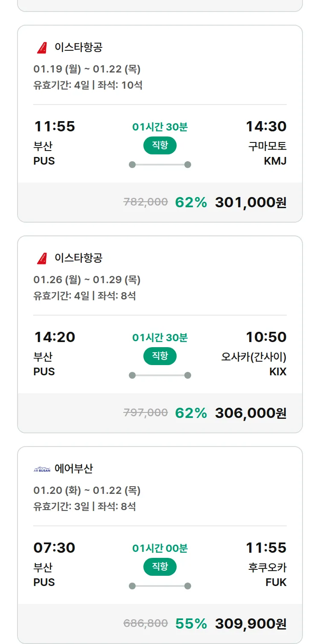Open the 이스타항공 01.26 flight card
This screenshot has width=320, height=644.
coord(160,287)
